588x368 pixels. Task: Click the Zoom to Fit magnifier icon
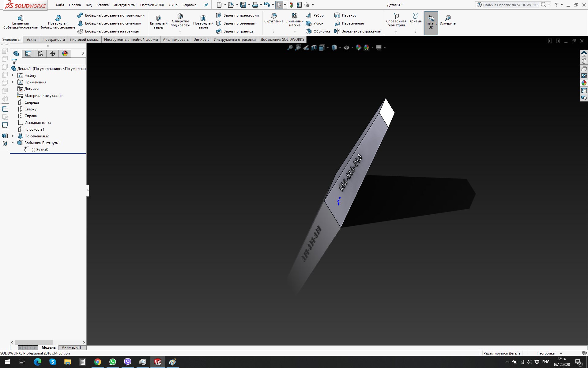tap(290, 48)
